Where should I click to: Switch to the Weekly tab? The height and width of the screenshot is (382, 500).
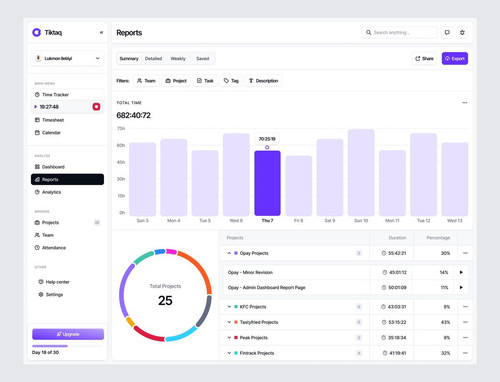click(x=178, y=59)
